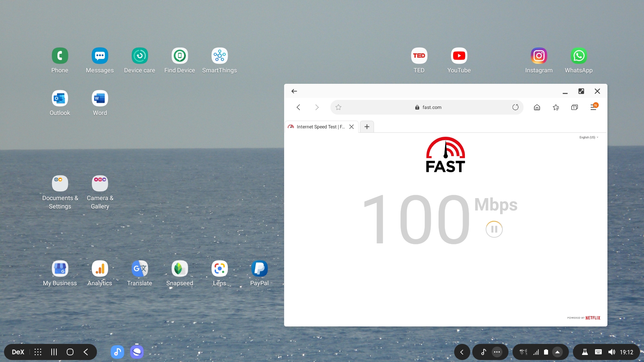Open the Documents & Settings folder
The height and width of the screenshot is (362, 644).
[x=60, y=184]
